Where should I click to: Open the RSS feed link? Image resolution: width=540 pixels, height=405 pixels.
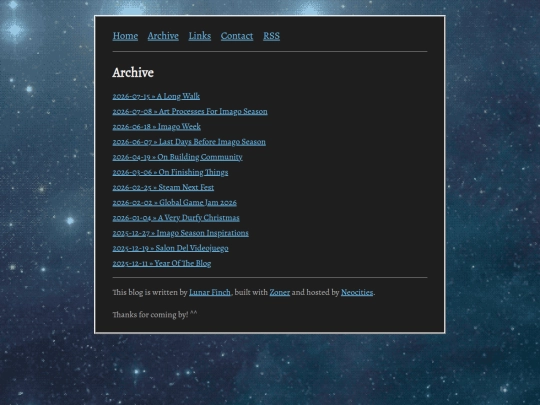271,36
